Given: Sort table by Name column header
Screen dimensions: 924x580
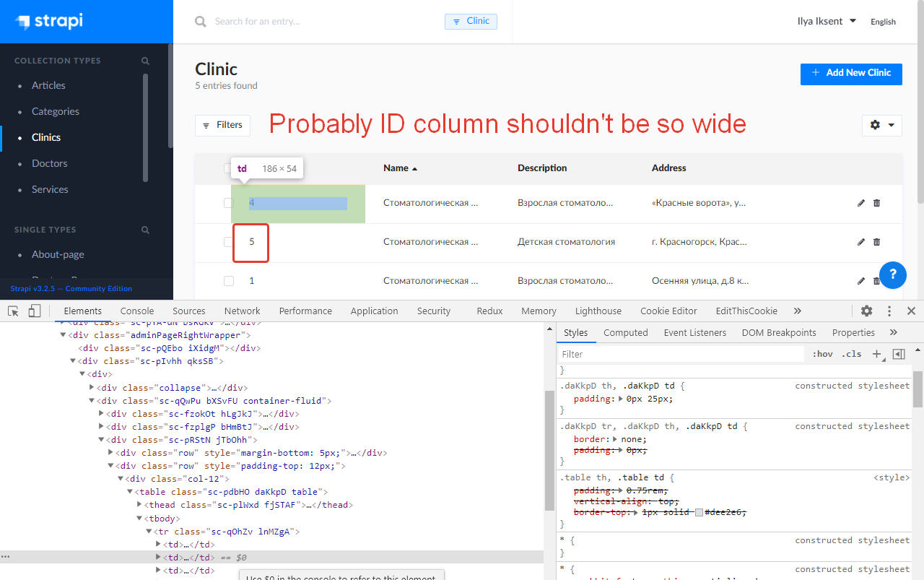Looking at the screenshot, I should [401, 168].
